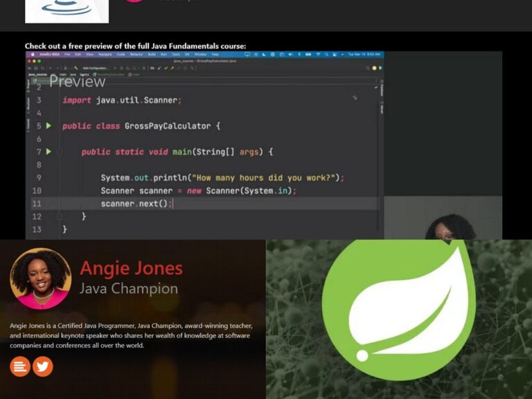This screenshot has height=399, width=532.
Task: Click the orange blog icon beside Twitter
Action: pos(20,366)
